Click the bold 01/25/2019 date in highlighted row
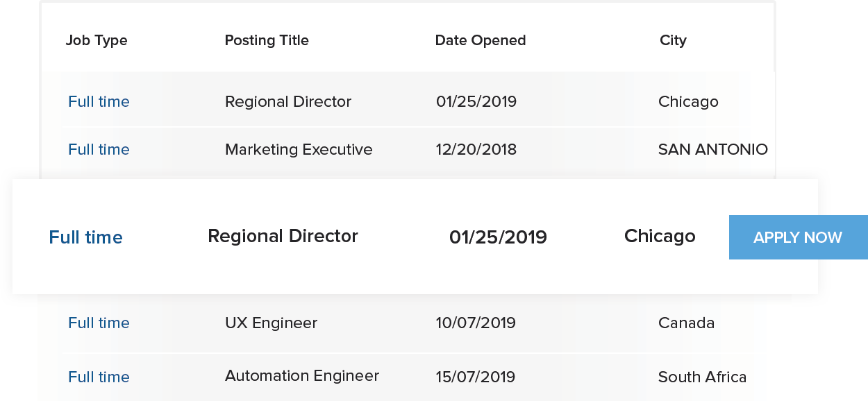Viewport: 868px width, 401px height. click(x=498, y=237)
